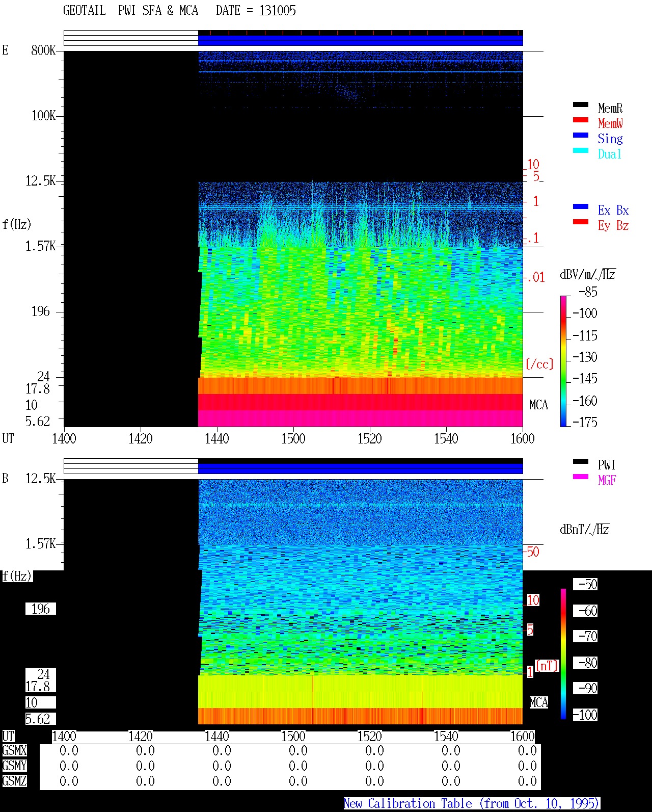Click the Ey Bz legend label
Image resolution: width=652 pixels, height=812 pixels.
[613, 225]
